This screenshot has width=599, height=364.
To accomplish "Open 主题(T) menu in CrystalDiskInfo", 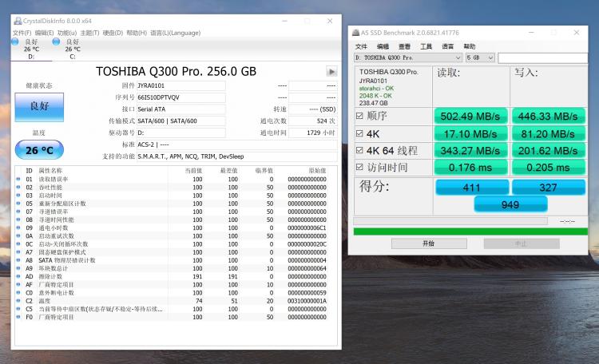I will [x=89, y=33].
